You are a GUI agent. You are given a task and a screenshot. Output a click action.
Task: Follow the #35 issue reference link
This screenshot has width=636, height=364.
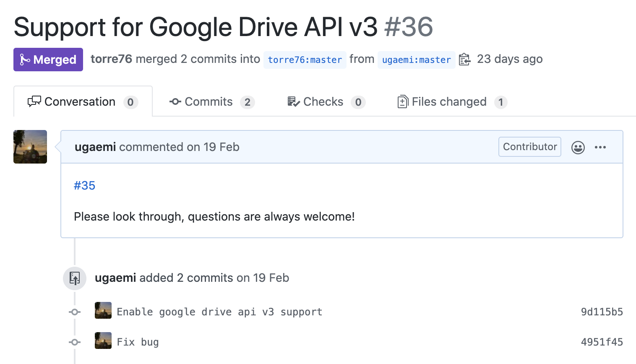(x=85, y=185)
